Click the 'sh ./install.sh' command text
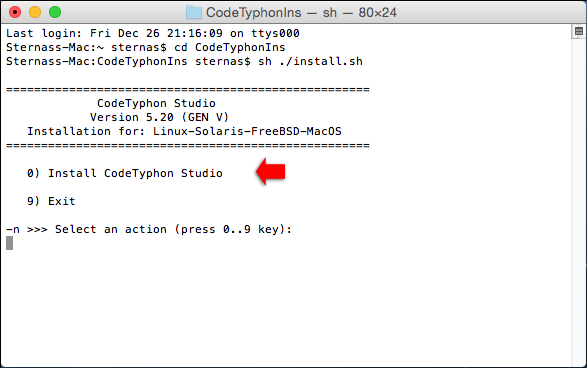Viewport: 587px width, 368px height. point(310,61)
